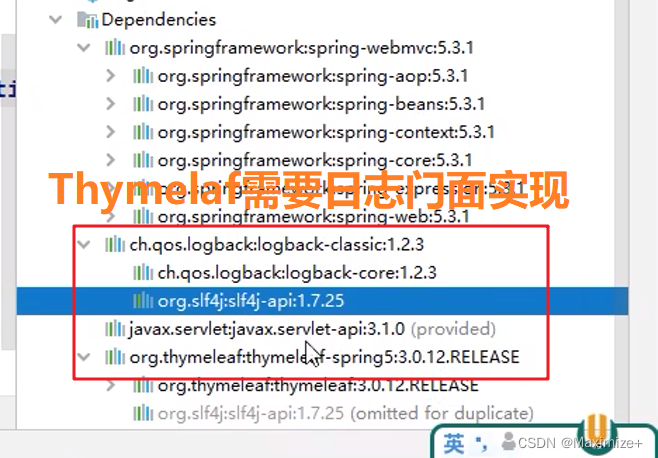
Task: Collapse the spring-webmvc:5.3.1 node
Action: (x=84, y=48)
